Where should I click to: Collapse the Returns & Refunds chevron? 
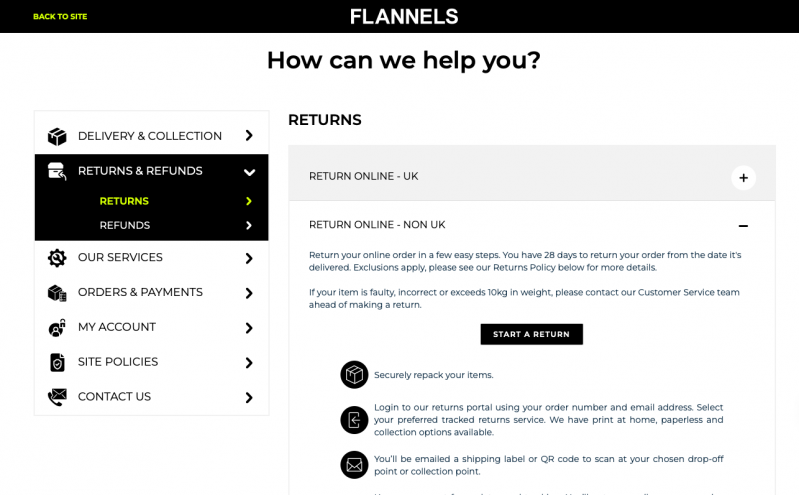(x=249, y=172)
